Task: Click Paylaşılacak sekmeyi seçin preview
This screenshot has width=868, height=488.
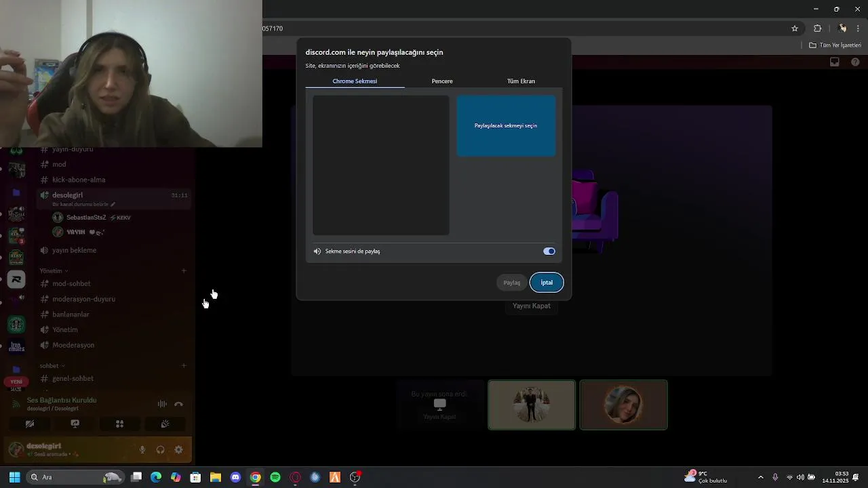Action: point(506,125)
